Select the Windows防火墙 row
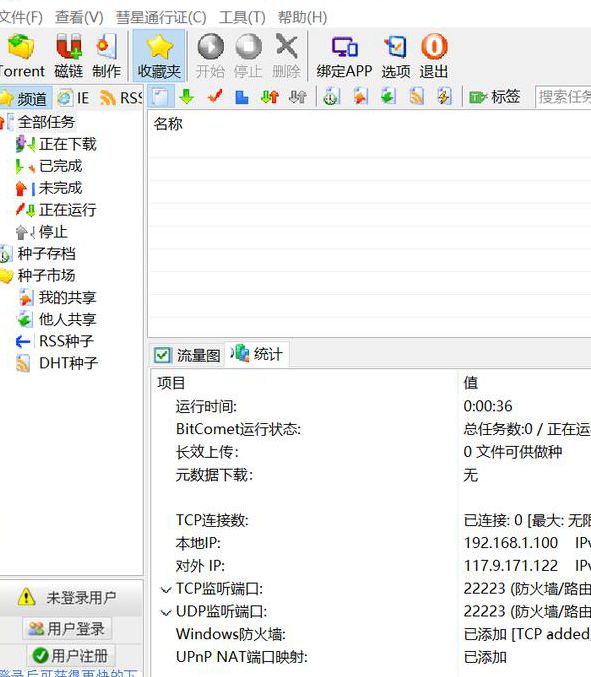Screen dimensions: 591x677 pyautogui.click(x=231, y=634)
